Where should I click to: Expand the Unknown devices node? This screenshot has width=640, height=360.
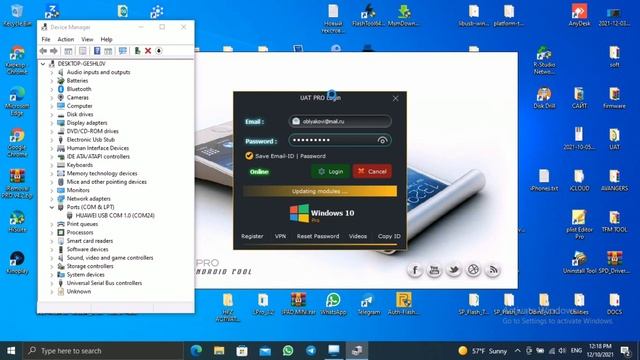pos(52,292)
